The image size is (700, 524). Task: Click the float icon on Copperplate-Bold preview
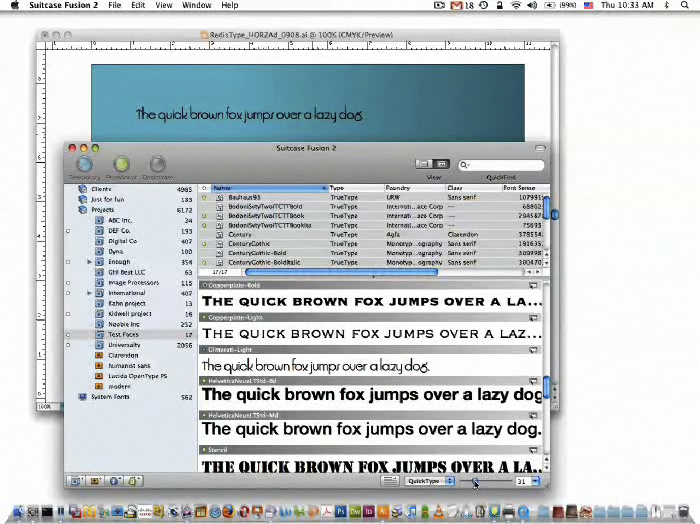[x=533, y=285]
